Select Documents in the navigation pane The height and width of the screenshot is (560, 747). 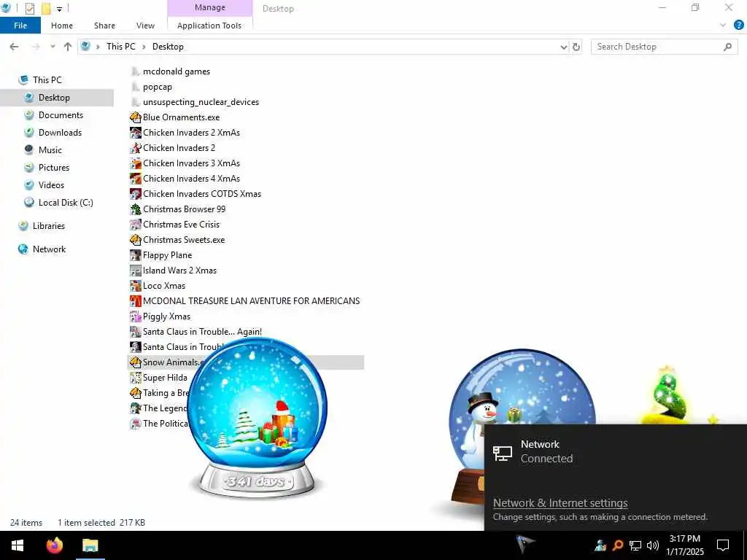61,115
